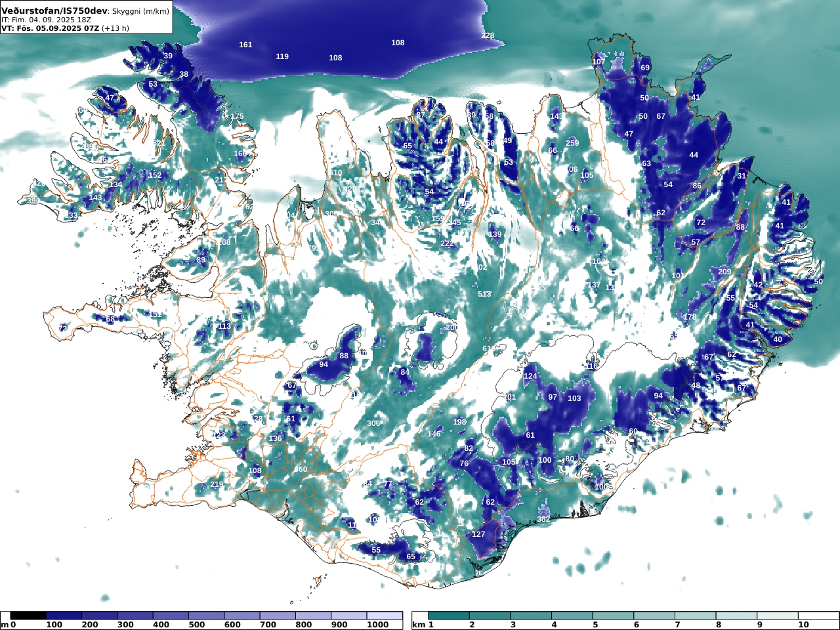Click the 139 value in the north-central area

[x=495, y=234]
